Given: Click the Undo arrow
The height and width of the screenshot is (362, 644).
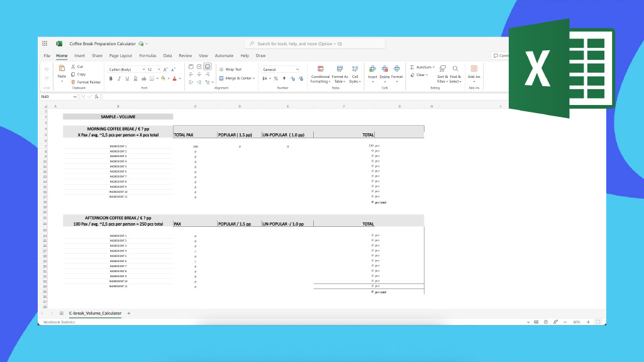Looking at the screenshot, I should 47,70.
